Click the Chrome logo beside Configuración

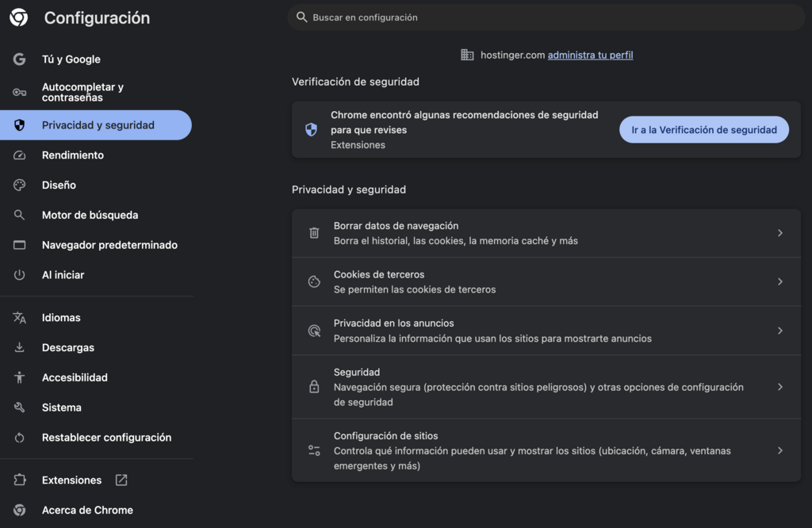[x=19, y=17]
